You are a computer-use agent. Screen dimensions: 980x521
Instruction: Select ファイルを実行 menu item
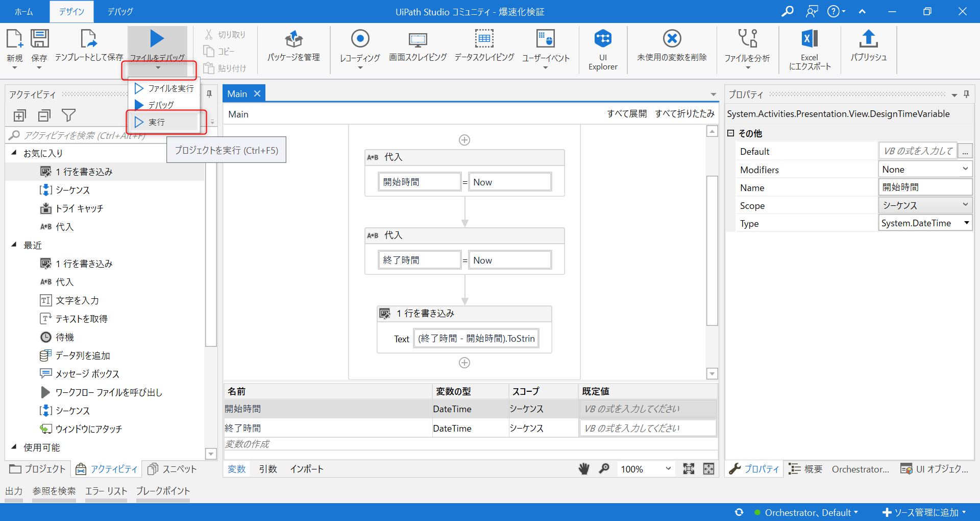click(x=164, y=88)
